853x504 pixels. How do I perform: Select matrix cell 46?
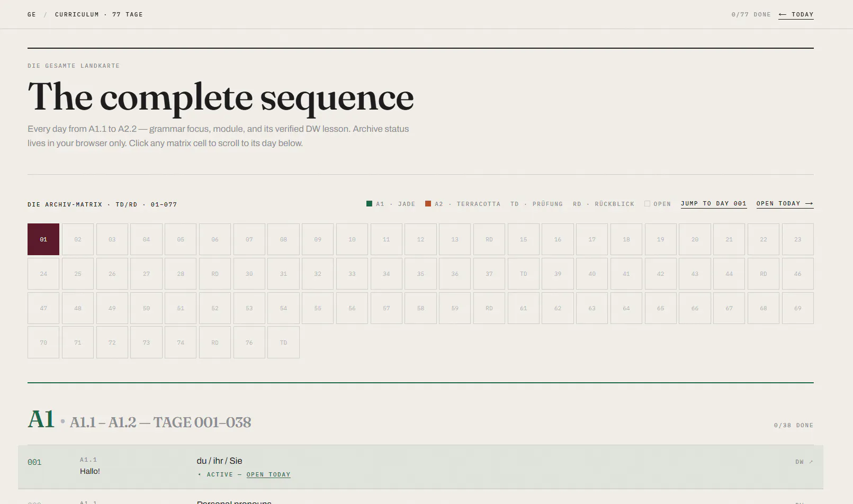(x=798, y=274)
